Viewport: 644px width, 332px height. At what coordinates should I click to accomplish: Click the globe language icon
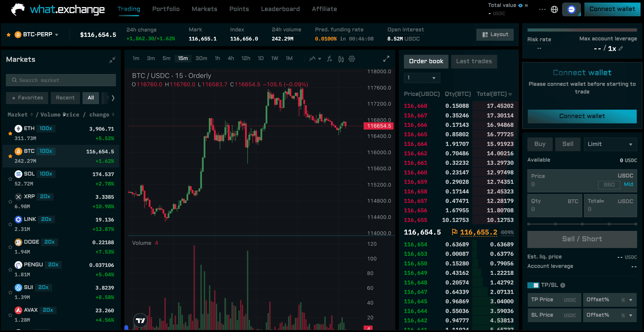554,9
